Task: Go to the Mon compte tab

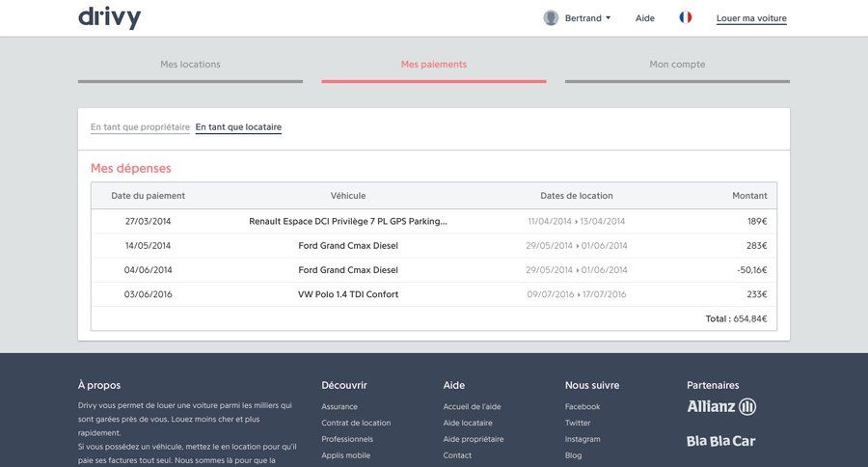Action: [x=678, y=65]
